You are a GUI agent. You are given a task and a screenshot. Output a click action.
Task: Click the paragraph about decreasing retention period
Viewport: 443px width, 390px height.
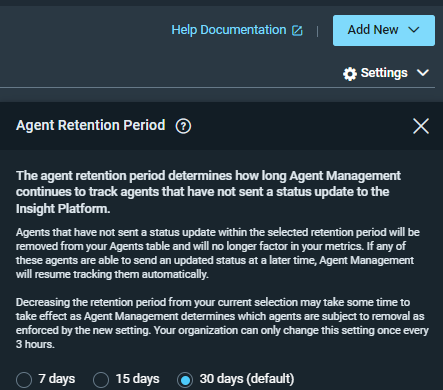click(222, 323)
